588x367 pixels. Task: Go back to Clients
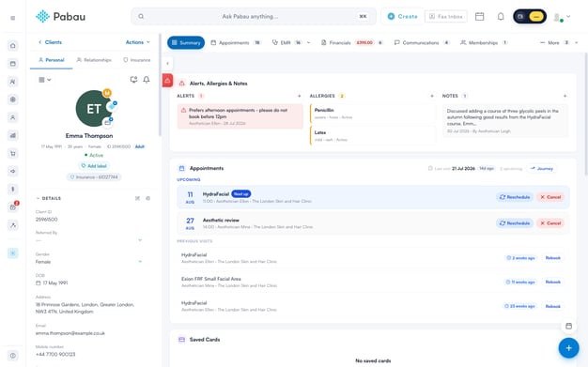pyautogui.click(x=50, y=42)
